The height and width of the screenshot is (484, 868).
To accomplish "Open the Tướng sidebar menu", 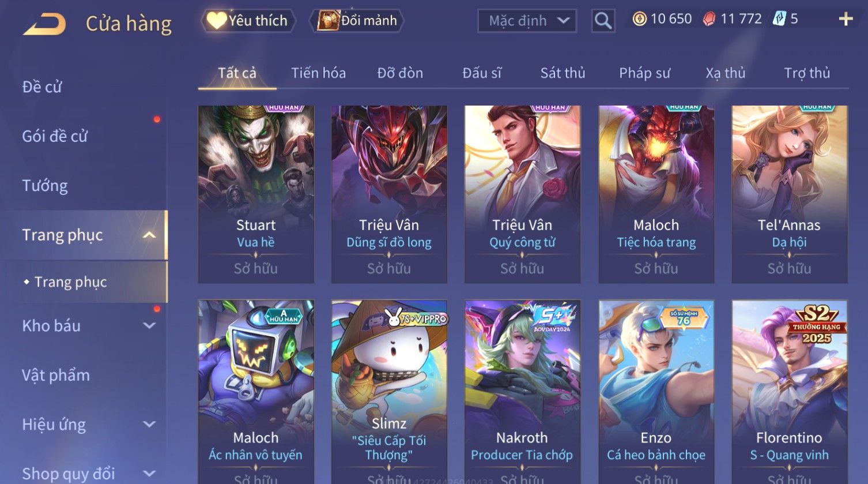I will (x=45, y=186).
